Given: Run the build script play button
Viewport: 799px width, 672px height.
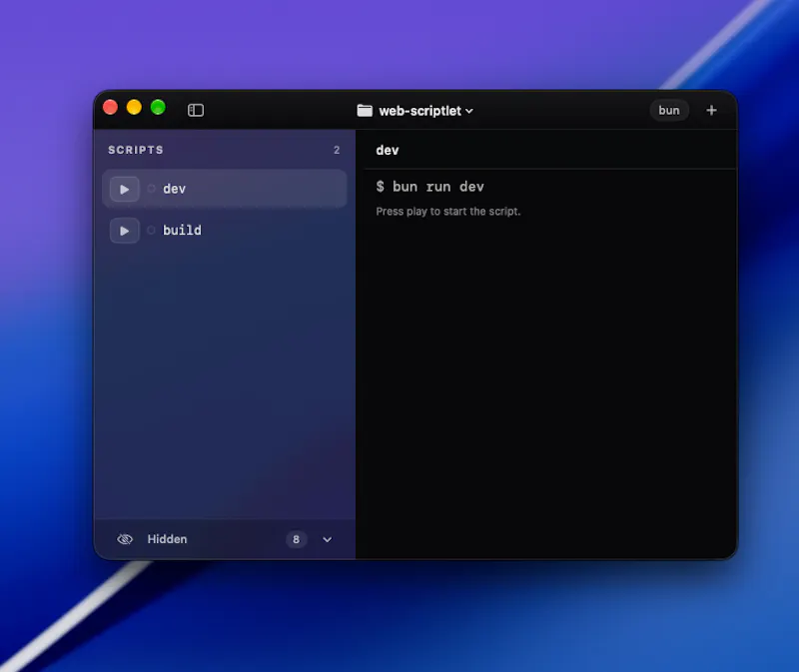Looking at the screenshot, I should [x=124, y=231].
